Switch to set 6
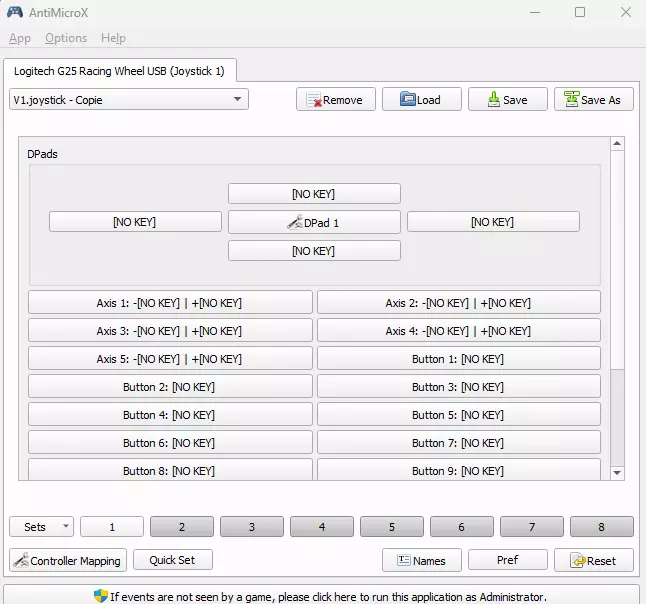Viewport: 646px width, 604px height. 462,527
